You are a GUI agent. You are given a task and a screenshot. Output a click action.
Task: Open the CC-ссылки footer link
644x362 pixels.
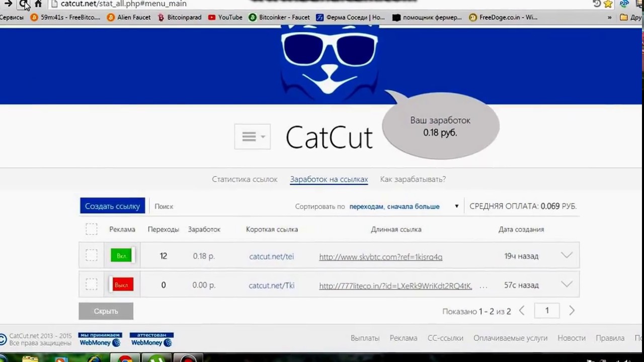(445, 338)
